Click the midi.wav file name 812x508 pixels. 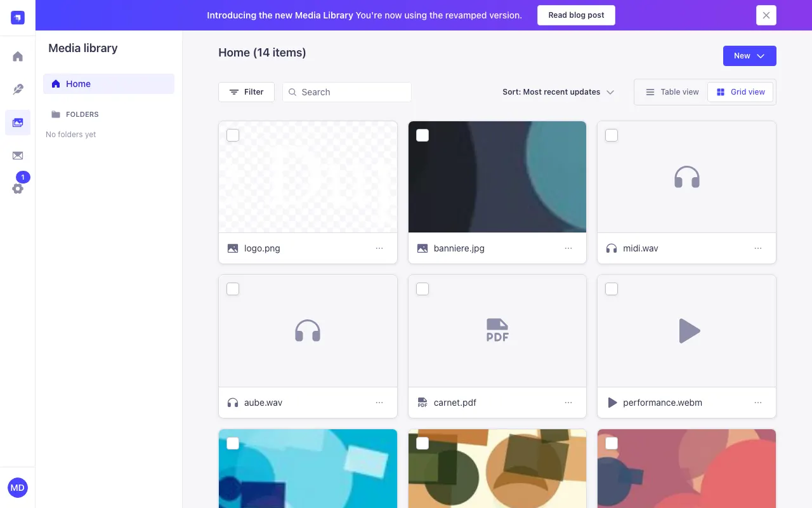click(641, 248)
